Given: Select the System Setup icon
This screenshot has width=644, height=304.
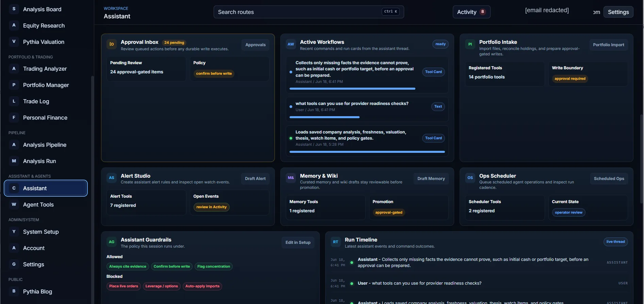Looking at the screenshot, I should pos(14,232).
